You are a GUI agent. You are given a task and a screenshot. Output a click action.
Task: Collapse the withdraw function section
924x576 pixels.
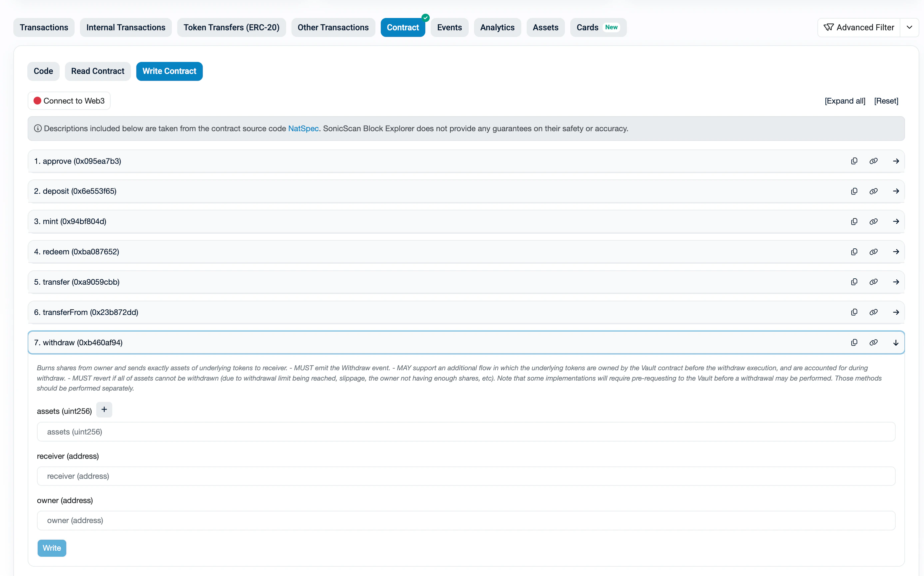(x=896, y=343)
